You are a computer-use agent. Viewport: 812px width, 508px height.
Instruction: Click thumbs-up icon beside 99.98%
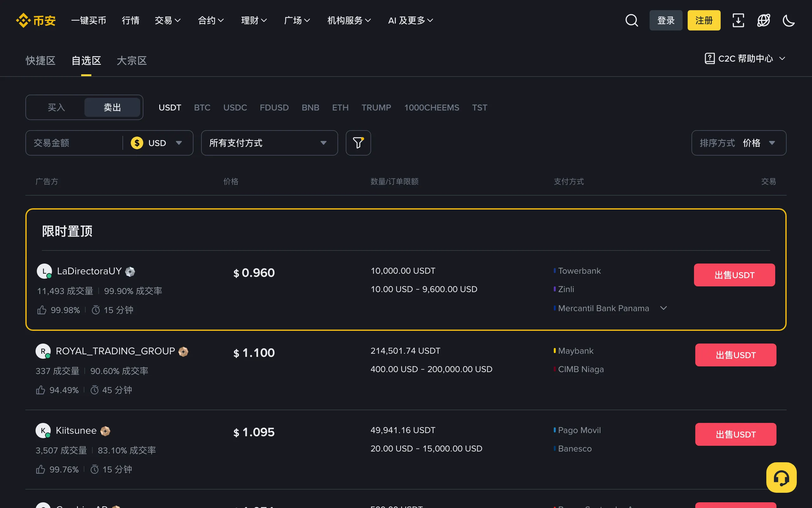42,310
